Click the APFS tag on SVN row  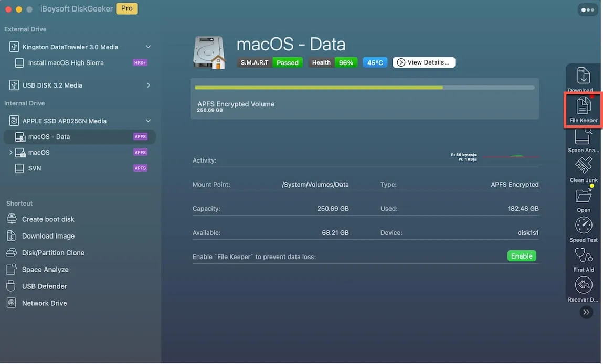(x=140, y=168)
